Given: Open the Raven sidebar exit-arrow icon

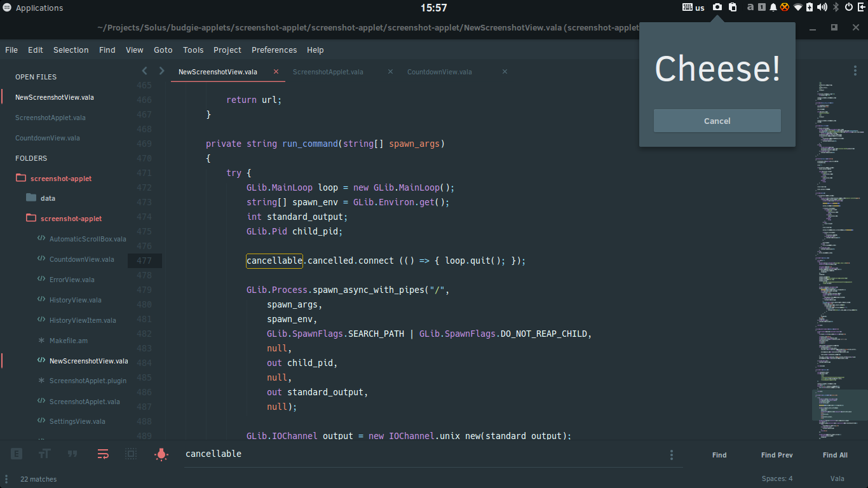Looking at the screenshot, I should pyautogui.click(x=861, y=8).
